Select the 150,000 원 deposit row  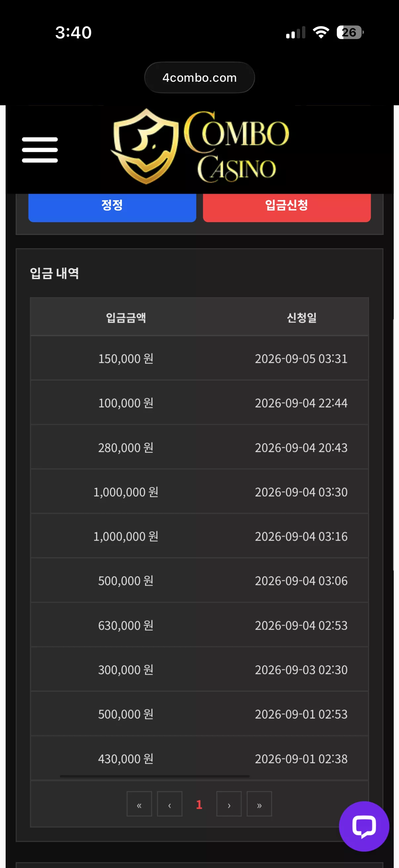point(200,358)
